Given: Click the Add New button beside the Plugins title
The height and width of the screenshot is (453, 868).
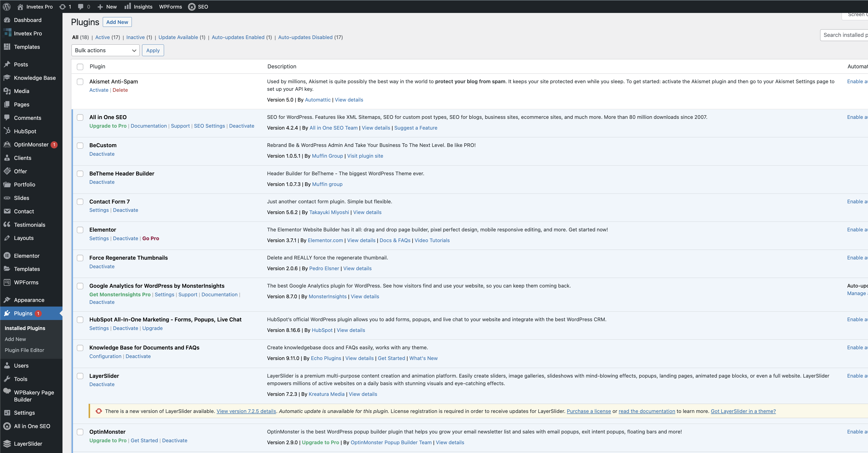Looking at the screenshot, I should pos(117,22).
